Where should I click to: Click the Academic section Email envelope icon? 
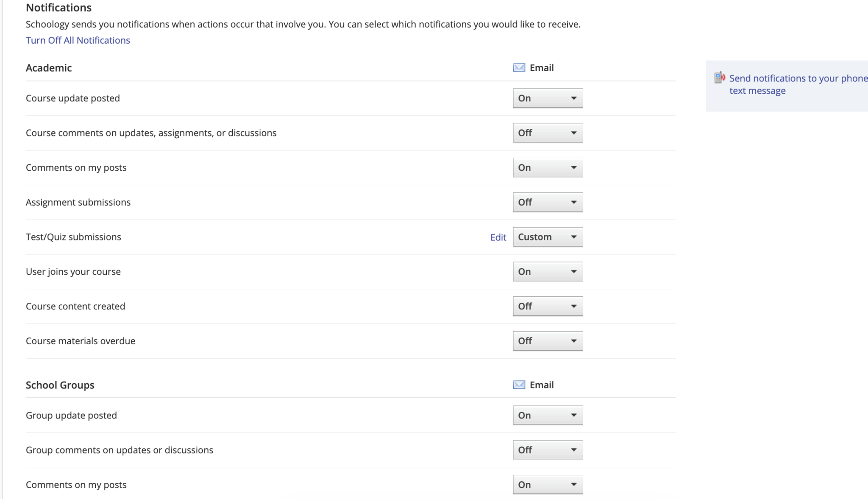tap(519, 68)
